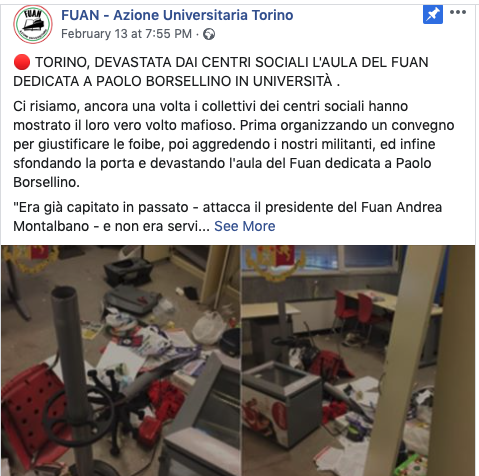The image size is (479, 476).
Task: Click the February 13 at 7:55 PM timestamp
Action: tap(126, 34)
